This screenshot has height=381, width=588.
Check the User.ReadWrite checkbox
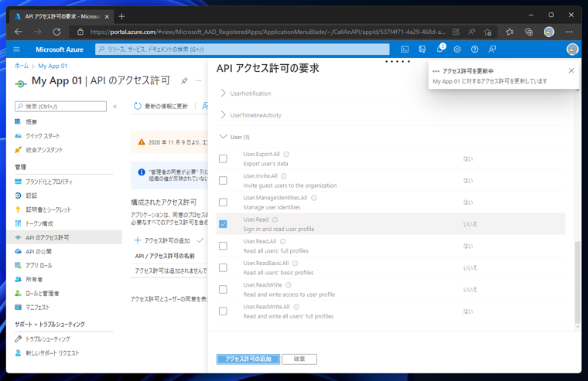[x=223, y=289]
